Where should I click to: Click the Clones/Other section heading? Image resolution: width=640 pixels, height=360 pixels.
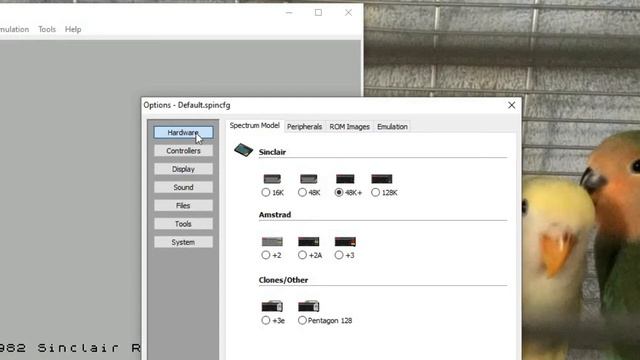click(x=283, y=280)
